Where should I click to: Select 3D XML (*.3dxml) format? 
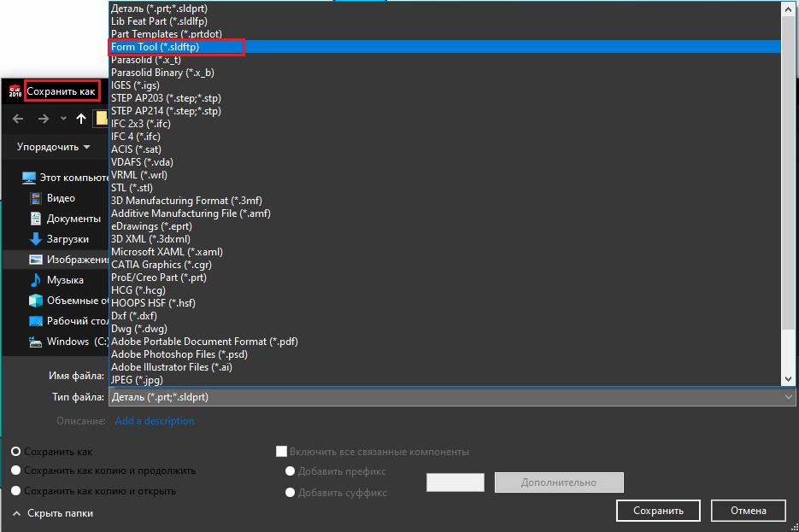pos(445,239)
